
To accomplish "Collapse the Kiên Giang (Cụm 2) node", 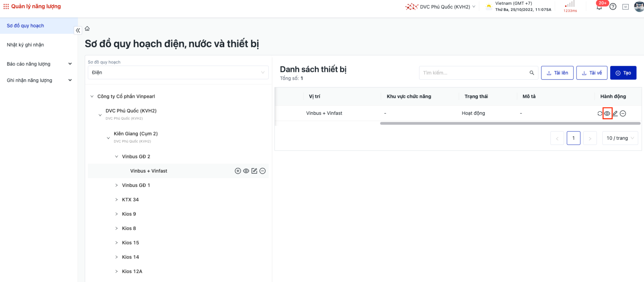I will click(x=108, y=138).
